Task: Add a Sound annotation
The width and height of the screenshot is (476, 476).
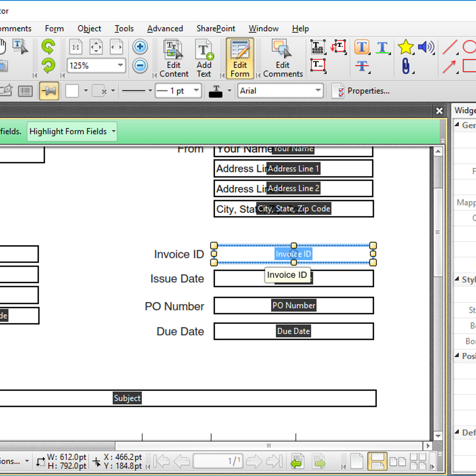Action: coord(426,47)
